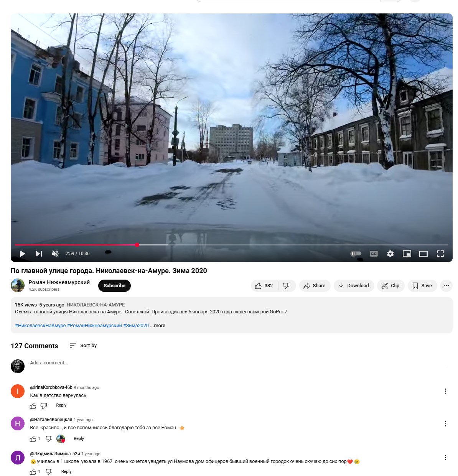Expand the description with ...more
458x476 pixels.
[x=158, y=326]
